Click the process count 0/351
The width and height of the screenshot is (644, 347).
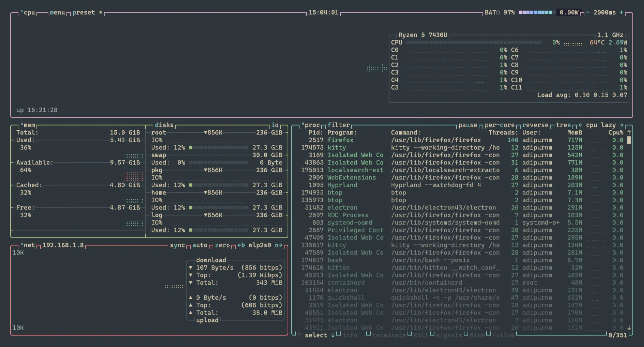[617, 335]
